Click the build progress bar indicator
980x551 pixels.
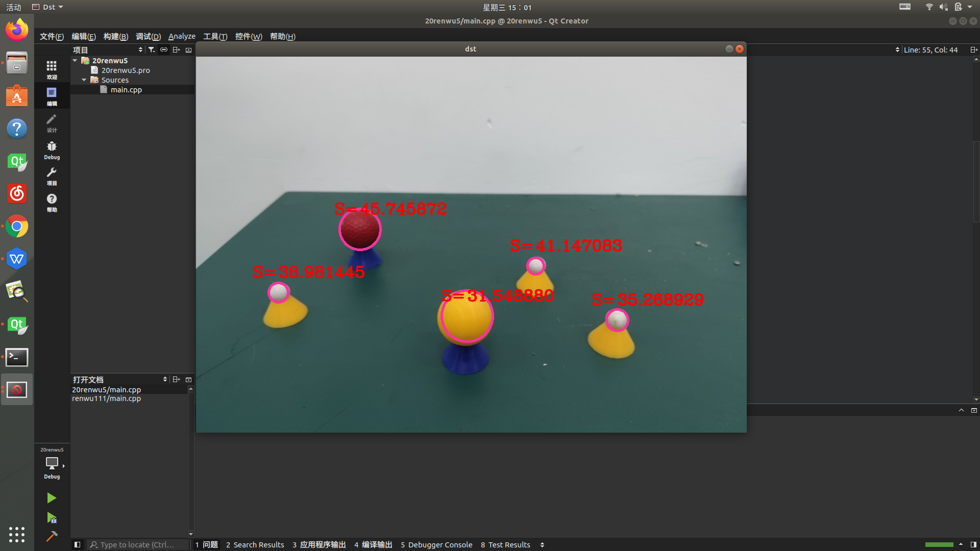939,544
